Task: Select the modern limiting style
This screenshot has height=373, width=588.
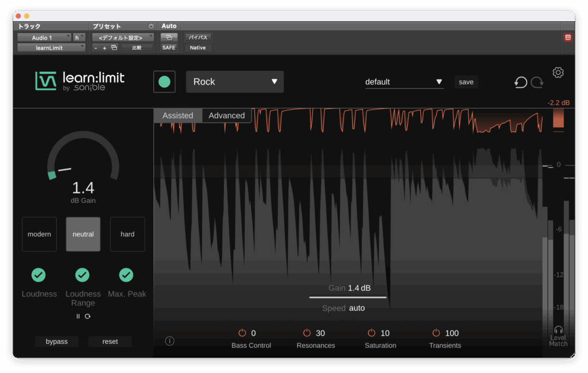Action: click(x=40, y=234)
